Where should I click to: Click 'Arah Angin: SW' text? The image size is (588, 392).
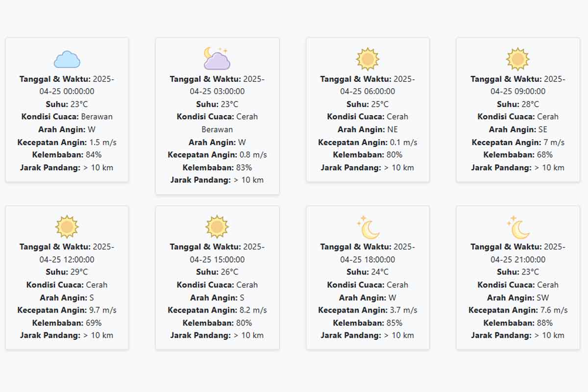coord(518,297)
